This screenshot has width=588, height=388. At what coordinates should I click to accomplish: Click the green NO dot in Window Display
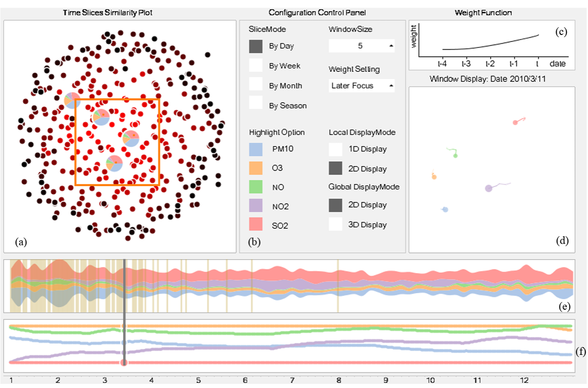pos(455,156)
